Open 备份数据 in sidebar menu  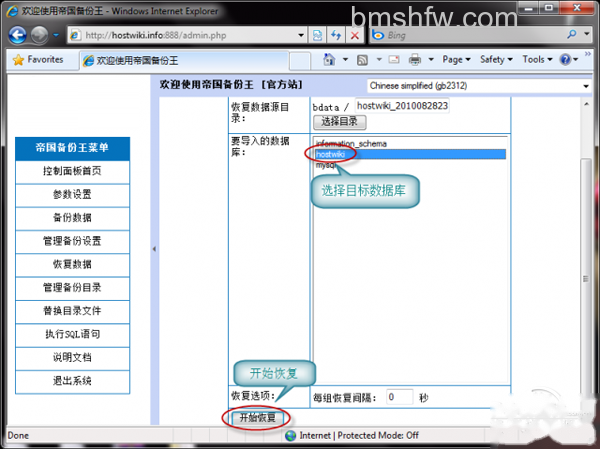click(x=72, y=217)
